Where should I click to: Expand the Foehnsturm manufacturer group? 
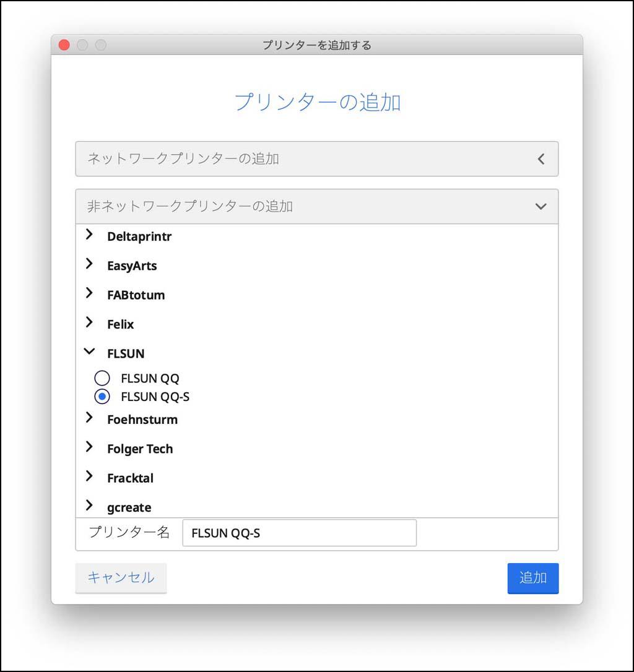89,418
